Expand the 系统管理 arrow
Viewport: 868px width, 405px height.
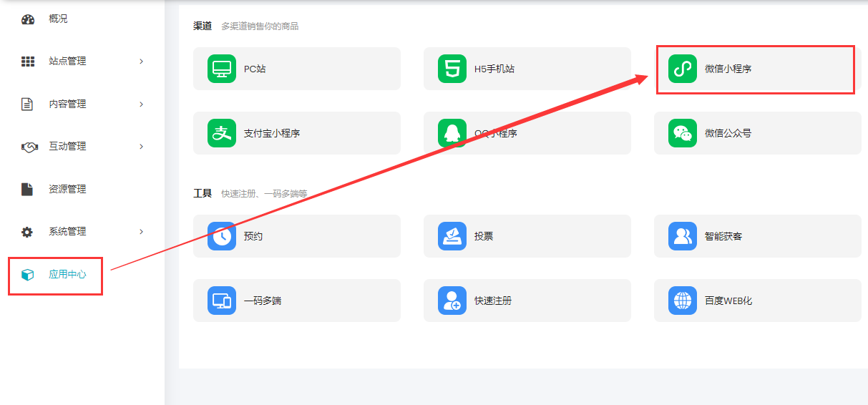pos(142,232)
